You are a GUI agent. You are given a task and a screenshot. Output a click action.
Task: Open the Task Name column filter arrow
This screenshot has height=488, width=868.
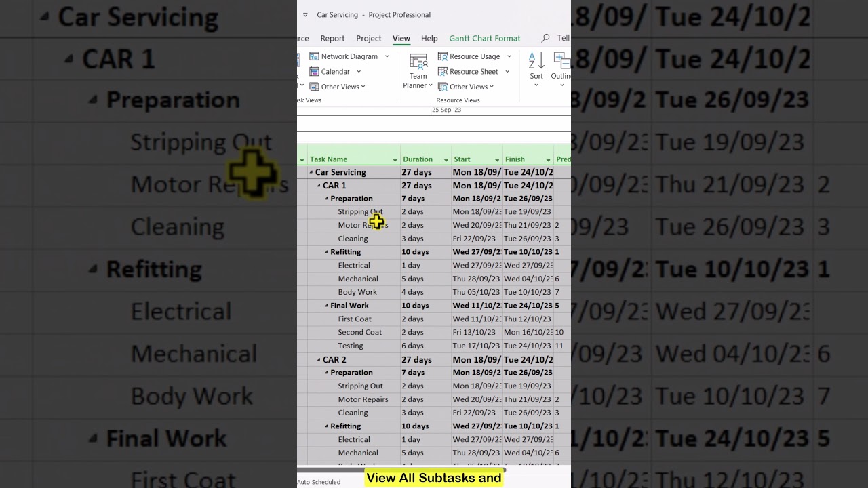click(395, 160)
